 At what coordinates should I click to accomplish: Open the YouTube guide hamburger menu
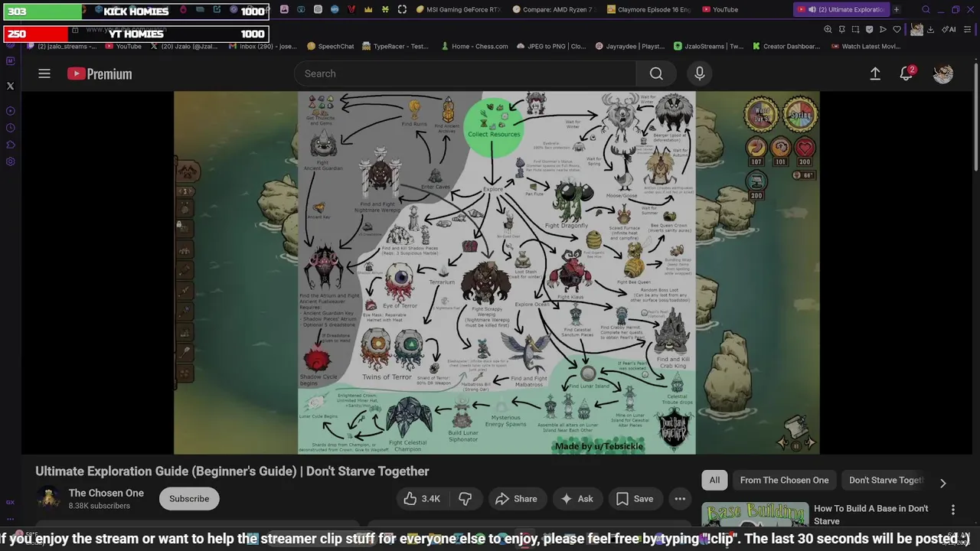(44, 73)
